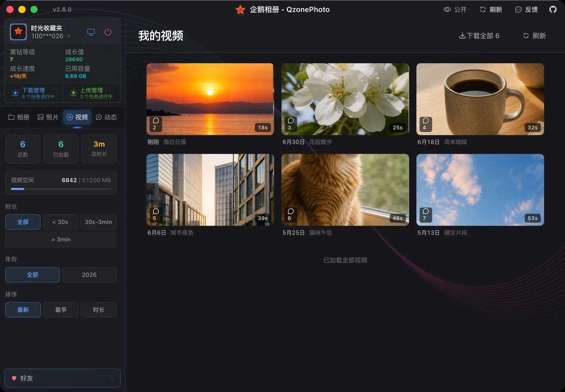Select duration filter 全部
The height and width of the screenshot is (392, 565).
(23, 222)
